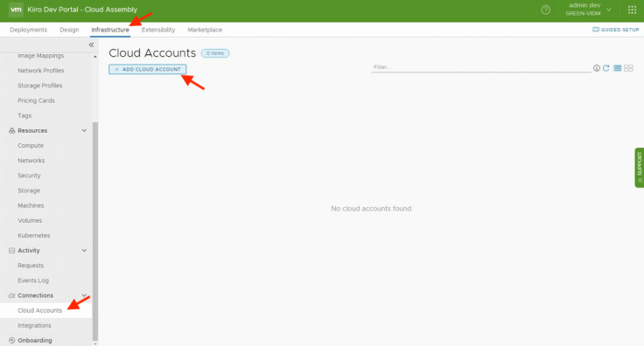The height and width of the screenshot is (346, 644).
Task: Switch to card grid view
Action: [x=628, y=68]
